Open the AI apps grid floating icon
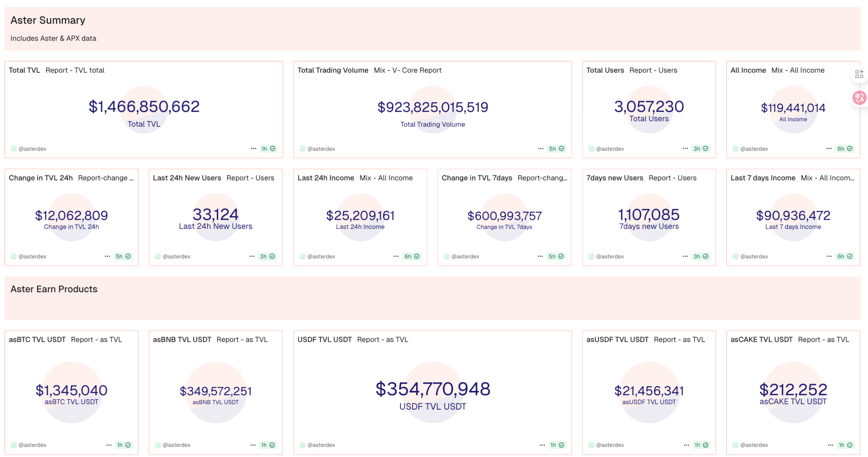This screenshot has width=868, height=457. (x=859, y=74)
